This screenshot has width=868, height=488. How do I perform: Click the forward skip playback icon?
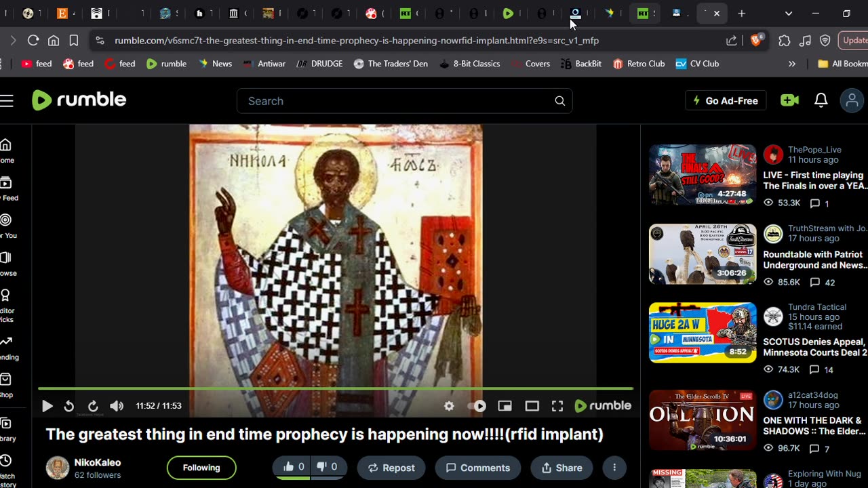(93, 406)
